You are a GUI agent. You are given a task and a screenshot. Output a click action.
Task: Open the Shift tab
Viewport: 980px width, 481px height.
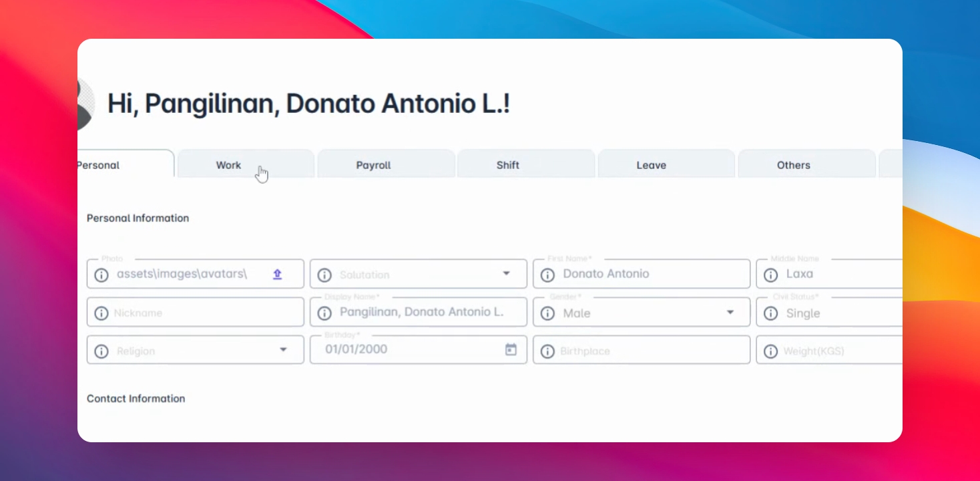(526, 164)
